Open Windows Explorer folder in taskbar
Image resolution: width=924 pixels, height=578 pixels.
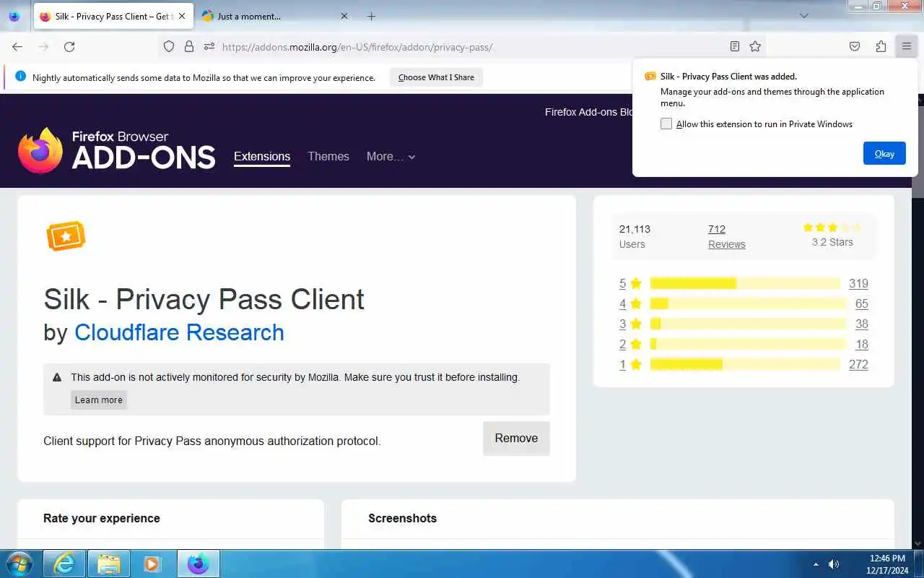pos(108,564)
